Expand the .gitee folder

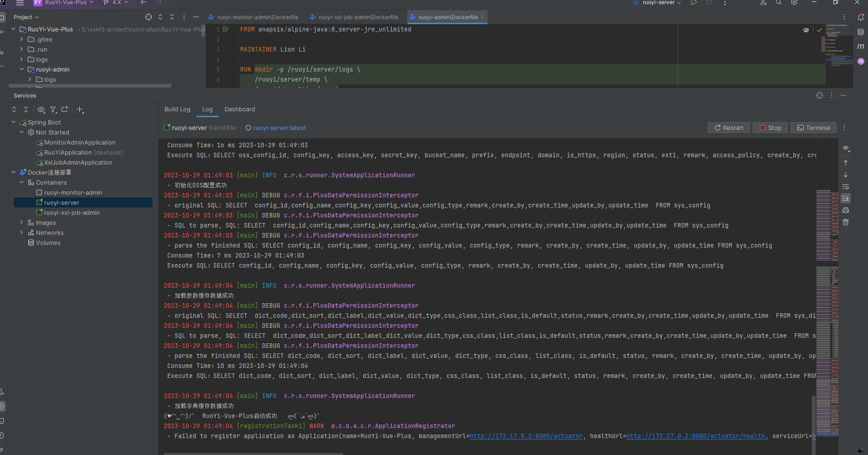pyautogui.click(x=21, y=39)
